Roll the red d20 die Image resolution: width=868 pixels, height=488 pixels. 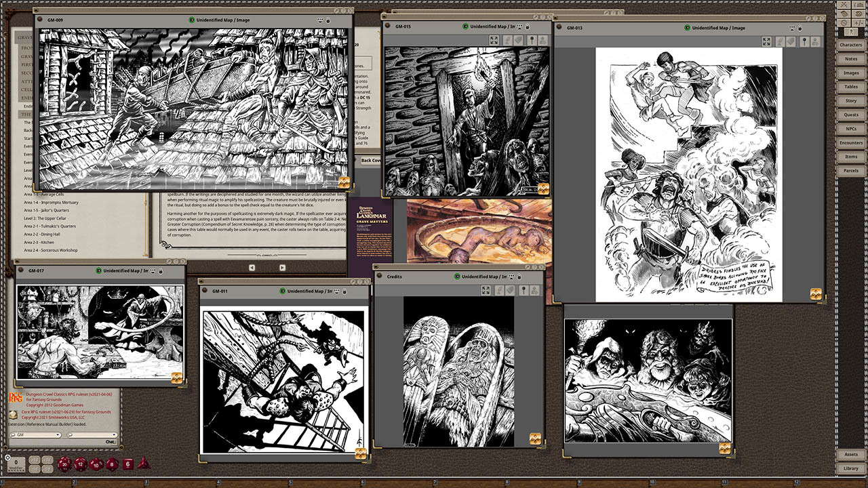click(64, 464)
